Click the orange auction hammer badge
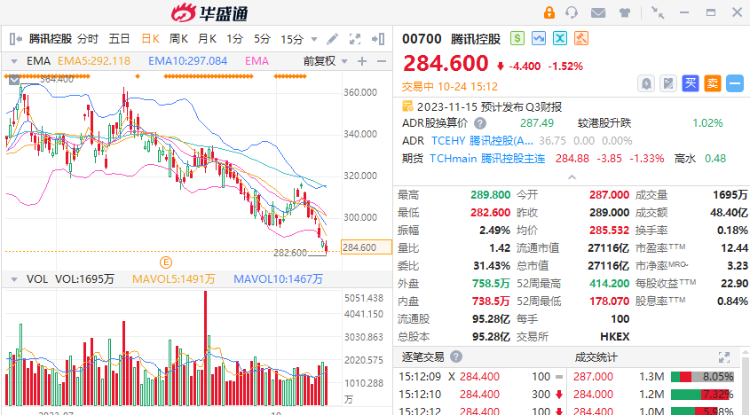 coord(581,38)
